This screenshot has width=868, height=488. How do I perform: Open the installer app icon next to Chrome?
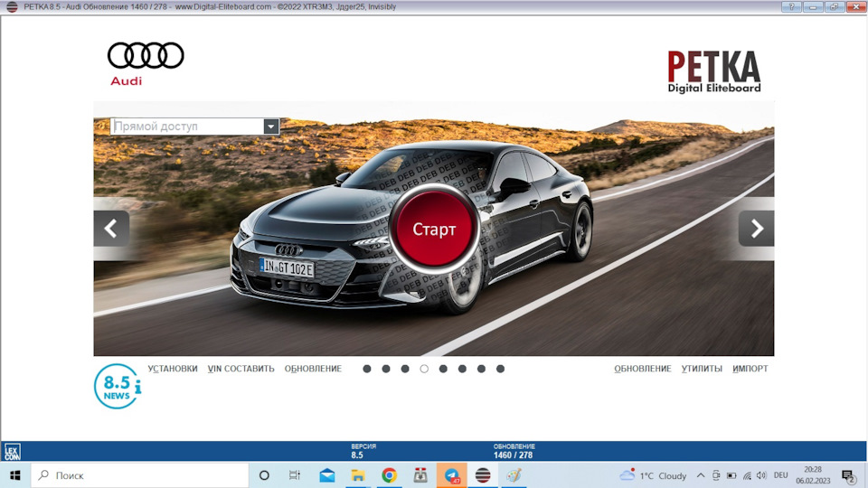click(420, 475)
